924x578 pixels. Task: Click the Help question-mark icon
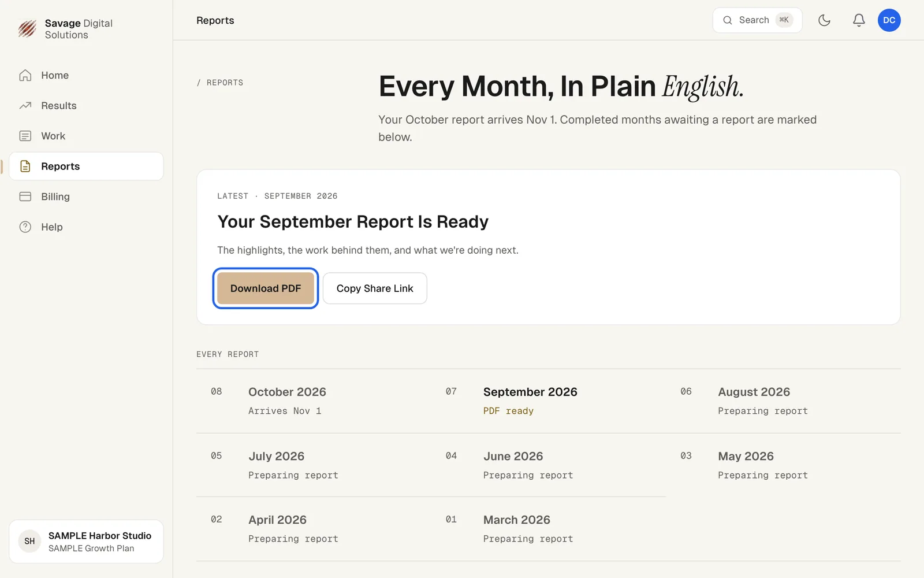click(25, 227)
